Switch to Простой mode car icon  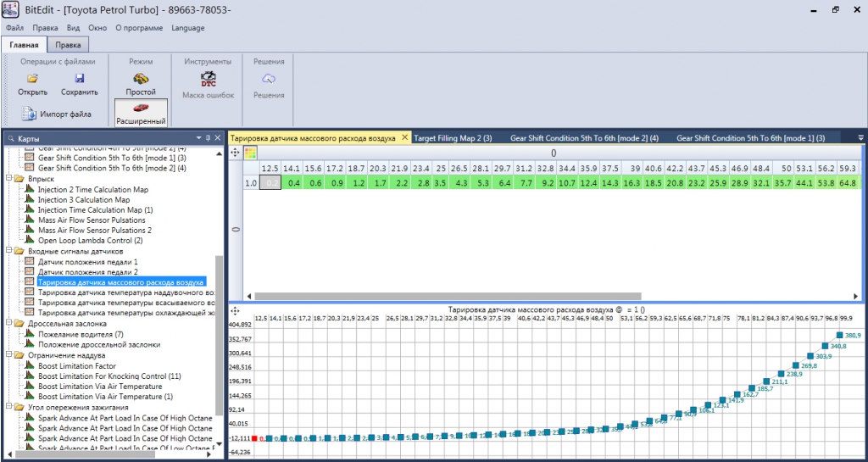point(141,78)
